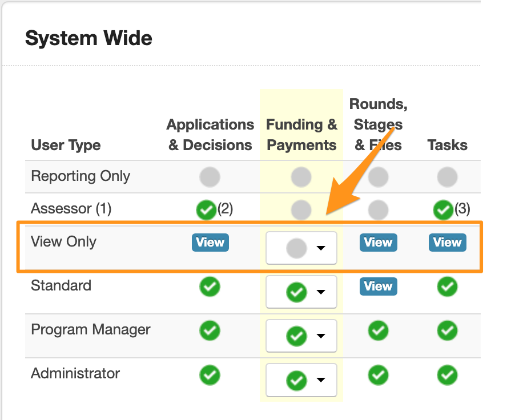The height and width of the screenshot is (420, 507).
Task: Toggle Assessor Rounds, Stages & Files grey circle
Action: (x=378, y=210)
